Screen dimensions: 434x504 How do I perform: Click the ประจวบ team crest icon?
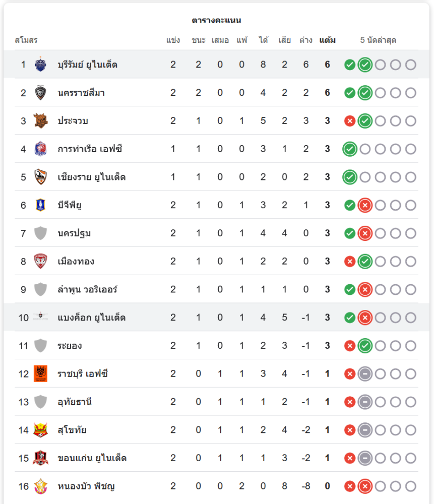(40, 121)
